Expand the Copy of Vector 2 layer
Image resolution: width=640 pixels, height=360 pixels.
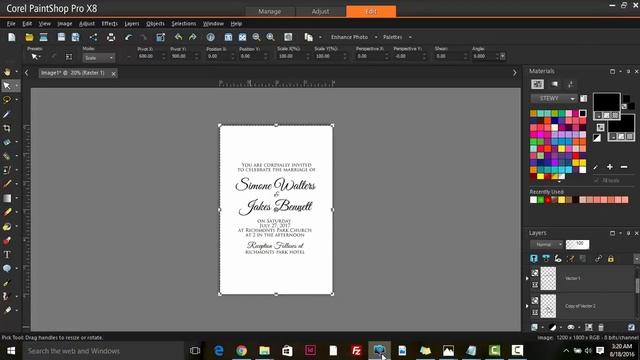coord(527,306)
